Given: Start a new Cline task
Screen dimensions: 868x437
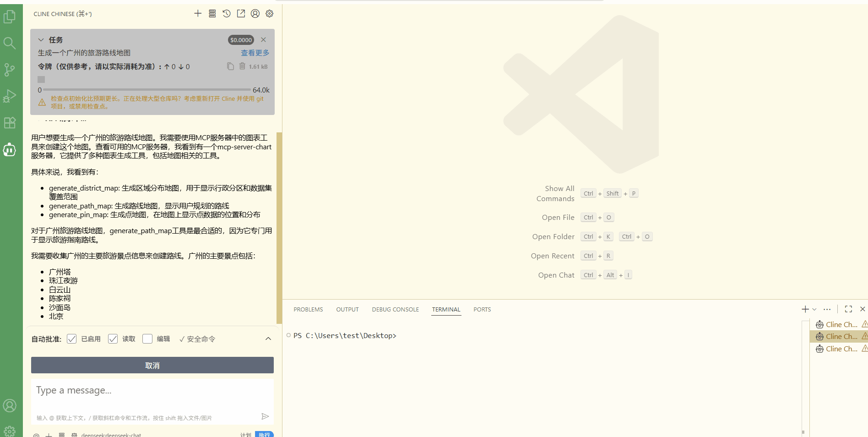Looking at the screenshot, I should point(198,13).
